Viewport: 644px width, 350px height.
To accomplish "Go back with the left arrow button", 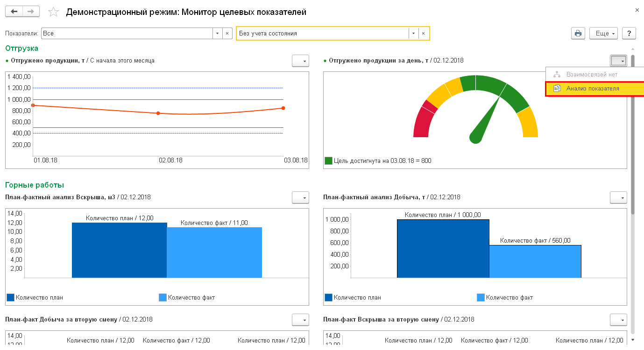I will click(x=14, y=12).
